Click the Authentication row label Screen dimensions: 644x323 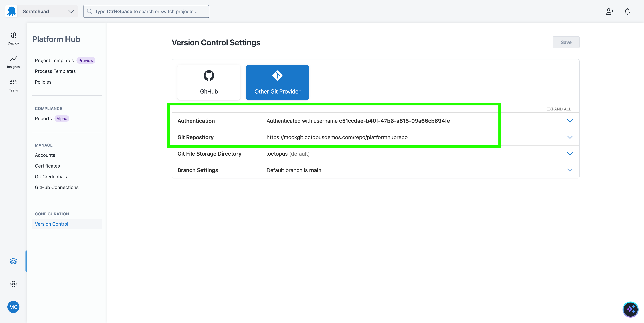(196, 121)
